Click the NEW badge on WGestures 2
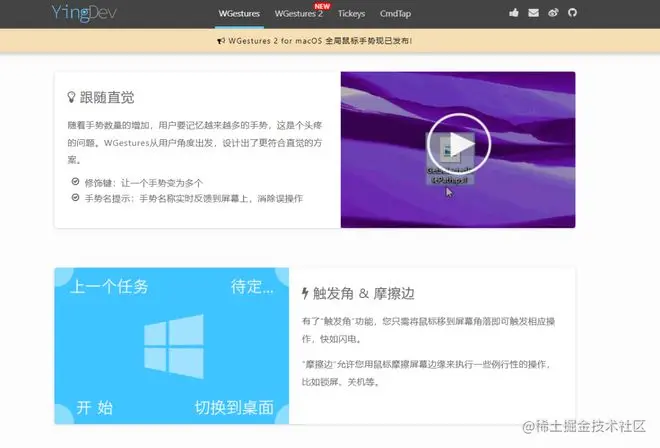This screenshot has height=448, width=660. [x=322, y=6]
